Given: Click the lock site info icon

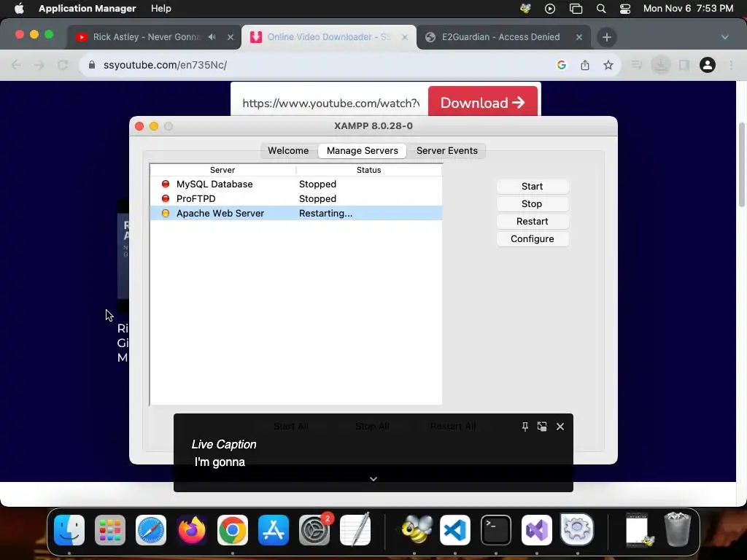Looking at the screenshot, I should [x=92, y=65].
